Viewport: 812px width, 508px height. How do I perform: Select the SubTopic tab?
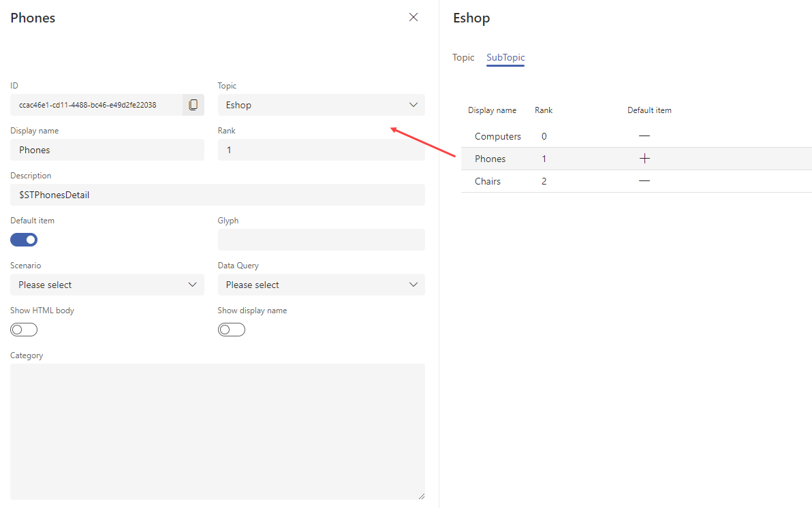pyautogui.click(x=505, y=57)
